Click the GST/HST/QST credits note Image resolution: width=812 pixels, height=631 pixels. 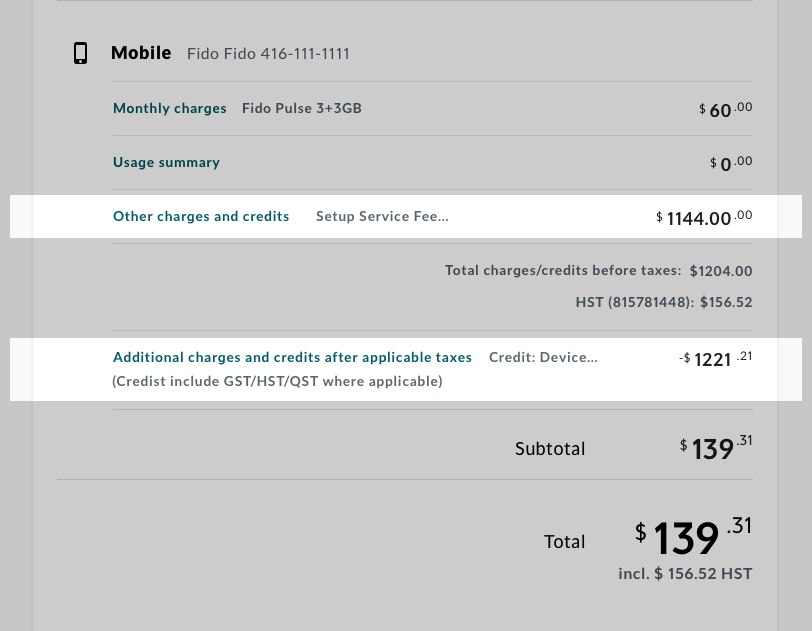277,381
